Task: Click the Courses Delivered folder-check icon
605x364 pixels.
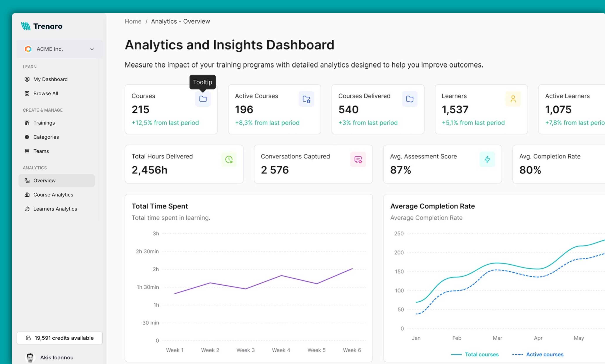Action: (x=409, y=99)
